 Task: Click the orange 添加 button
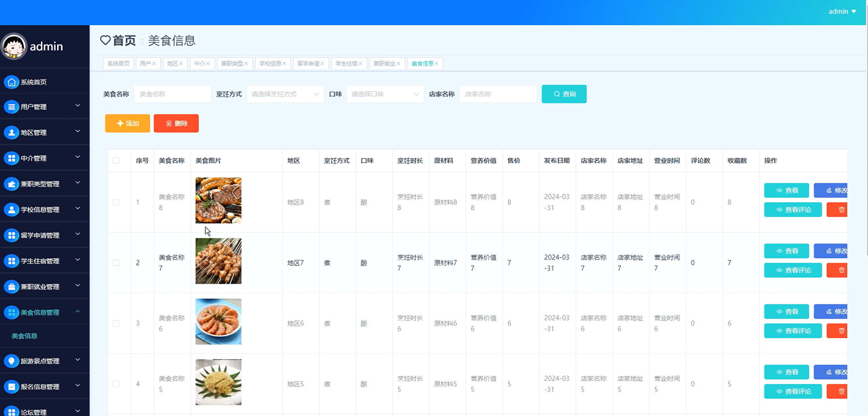(127, 123)
